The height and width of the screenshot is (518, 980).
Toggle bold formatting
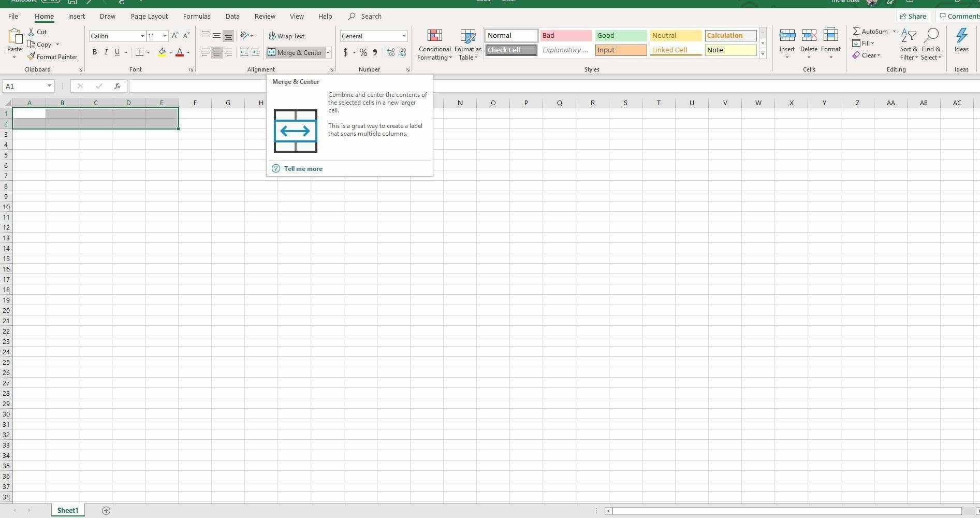point(95,52)
